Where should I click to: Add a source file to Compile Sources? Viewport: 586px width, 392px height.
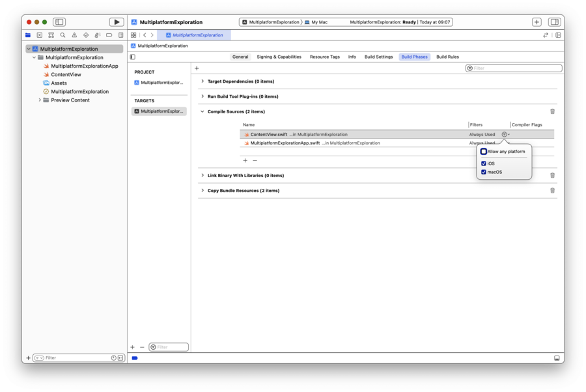245,160
